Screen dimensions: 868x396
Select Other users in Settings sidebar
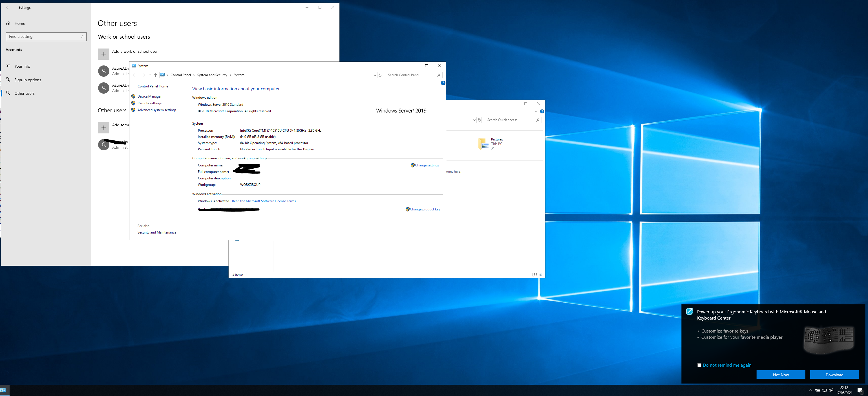(24, 93)
